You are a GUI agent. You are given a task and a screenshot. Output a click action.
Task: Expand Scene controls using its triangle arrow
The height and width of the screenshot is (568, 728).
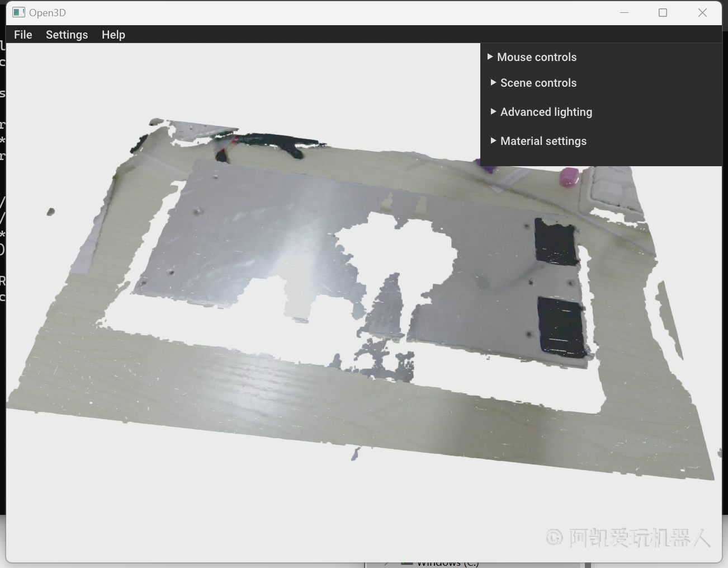pos(493,82)
